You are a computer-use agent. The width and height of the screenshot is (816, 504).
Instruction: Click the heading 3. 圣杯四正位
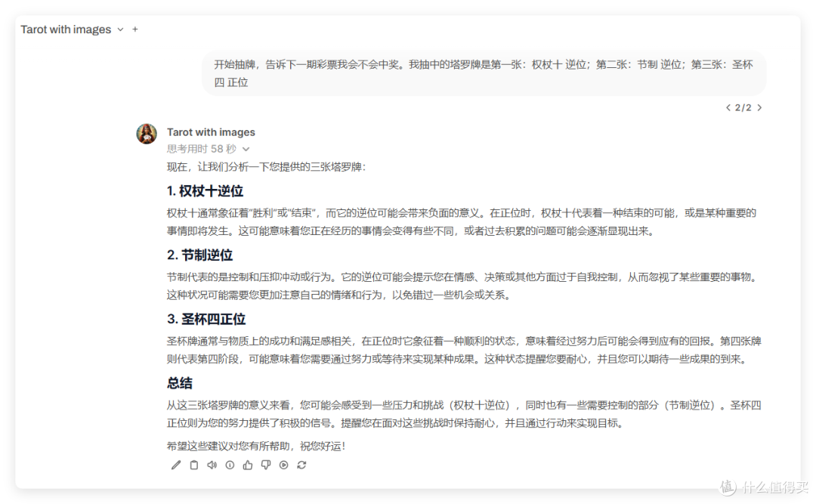pyautogui.click(x=206, y=319)
